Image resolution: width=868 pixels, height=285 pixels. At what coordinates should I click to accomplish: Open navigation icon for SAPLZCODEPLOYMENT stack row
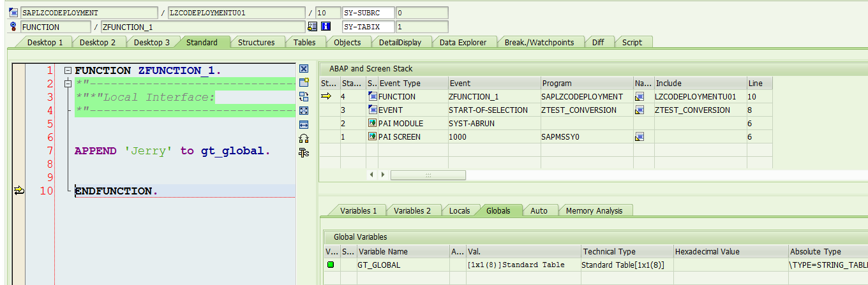(x=640, y=96)
